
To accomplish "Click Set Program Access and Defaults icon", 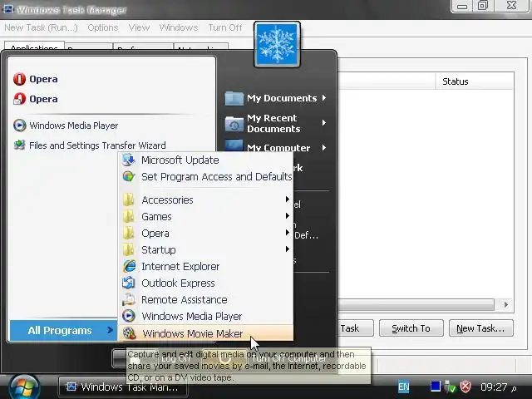I will pos(129,176).
